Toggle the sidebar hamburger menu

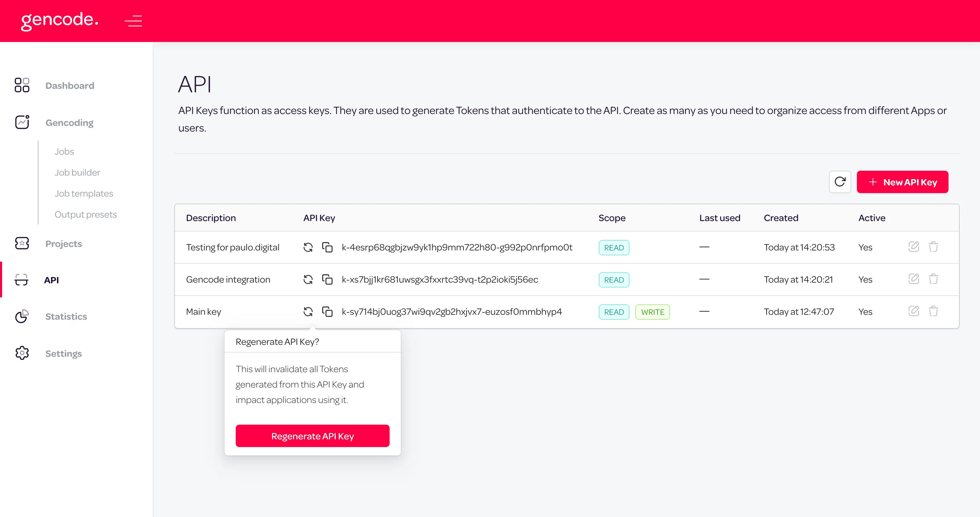pyautogui.click(x=133, y=21)
